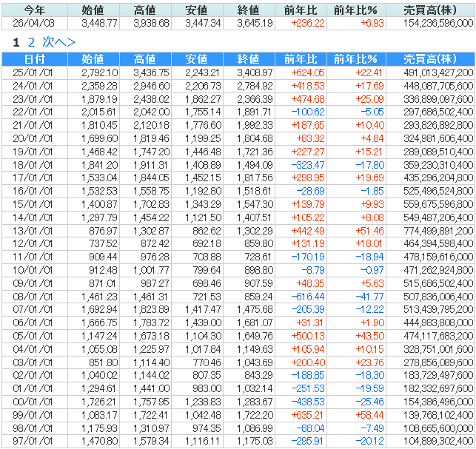Viewport: 476px width, 449px height.
Task: Click the 今年 header cell
Action: tap(35, 10)
